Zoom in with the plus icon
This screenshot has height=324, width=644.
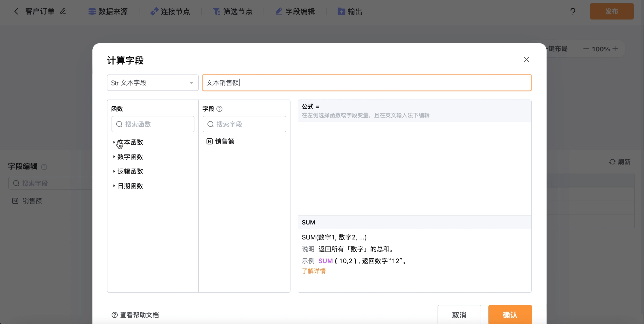[x=615, y=49]
